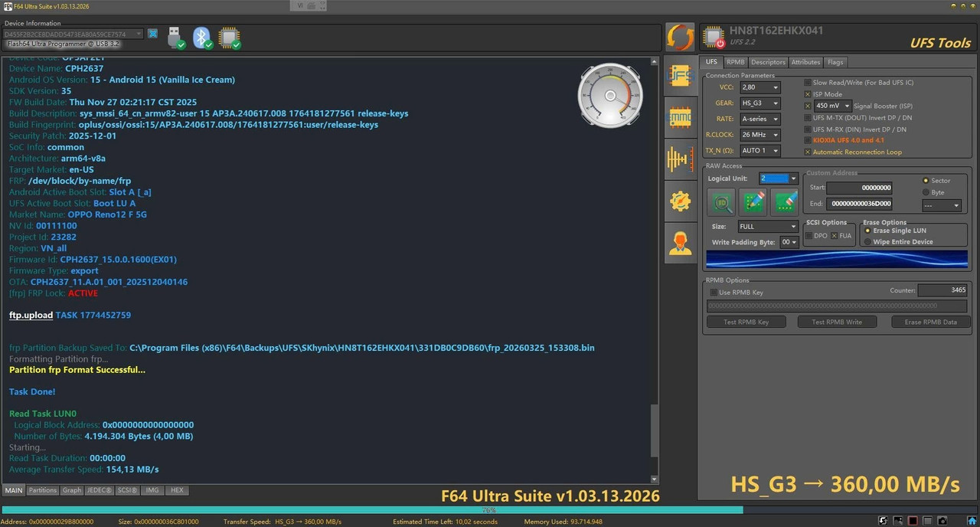Switch to the Graph log tab
This screenshot has width=980, height=527.
[71, 490]
